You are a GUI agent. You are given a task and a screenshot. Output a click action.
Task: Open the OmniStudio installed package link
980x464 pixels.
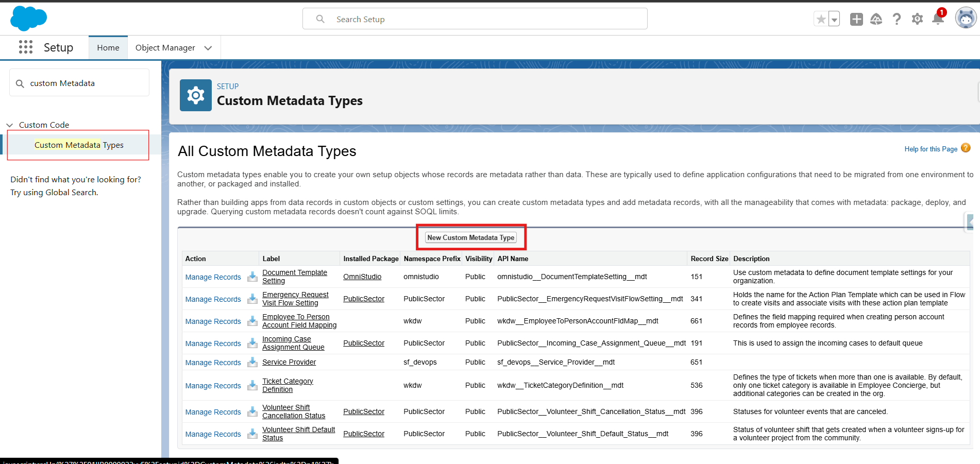tap(362, 277)
